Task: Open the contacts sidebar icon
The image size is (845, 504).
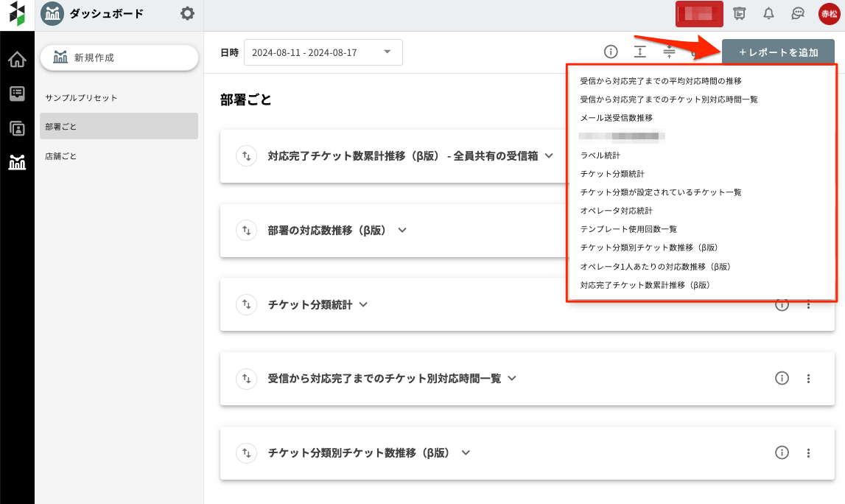Action: (x=17, y=128)
